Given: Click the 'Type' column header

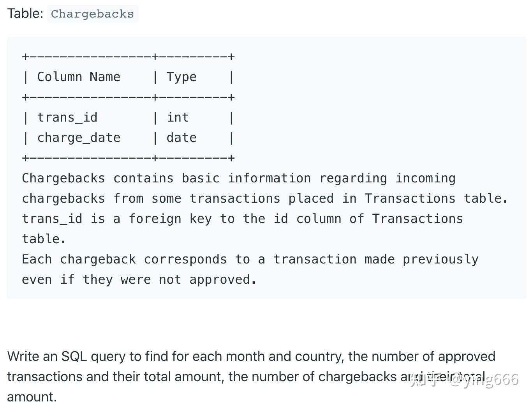Looking at the screenshot, I should [181, 77].
